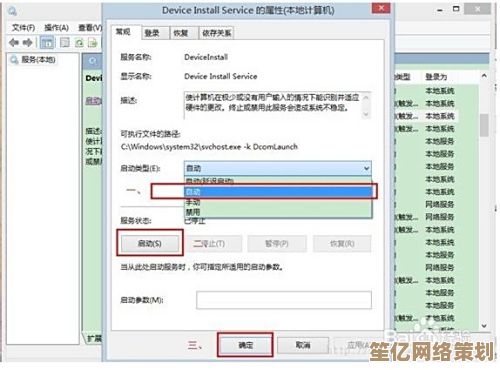Switch to the 扩展 tab in Services window
The width and height of the screenshot is (500, 370).
coord(93,339)
